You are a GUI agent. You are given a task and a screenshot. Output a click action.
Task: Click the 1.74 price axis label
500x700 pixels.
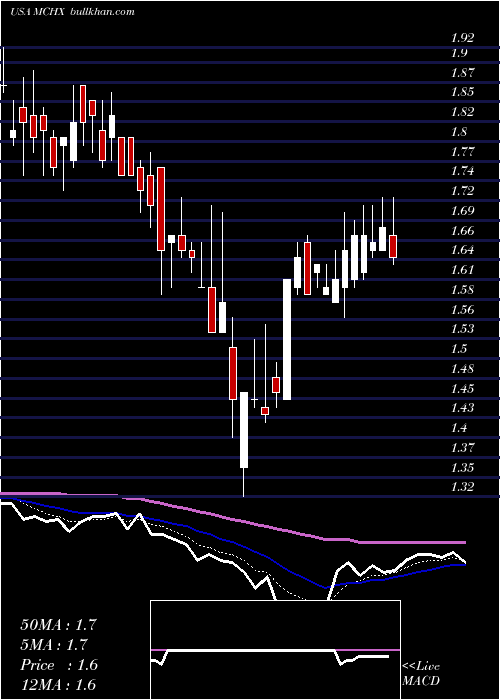point(462,171)
